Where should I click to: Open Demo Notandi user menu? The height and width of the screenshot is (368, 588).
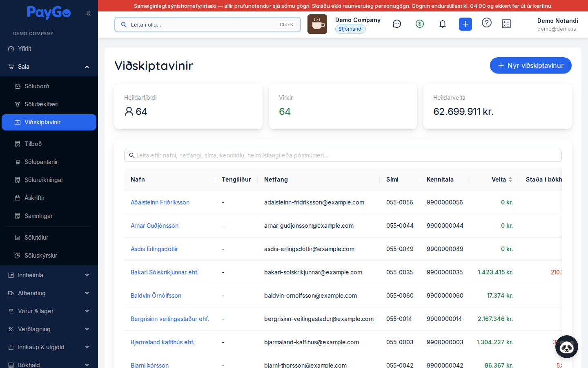click(x=557, y=25)
